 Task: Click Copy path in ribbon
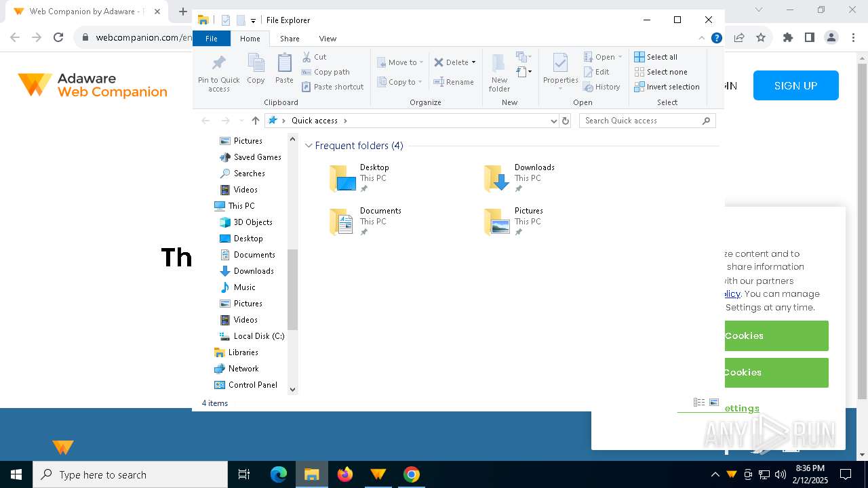[x=325, y=72]
